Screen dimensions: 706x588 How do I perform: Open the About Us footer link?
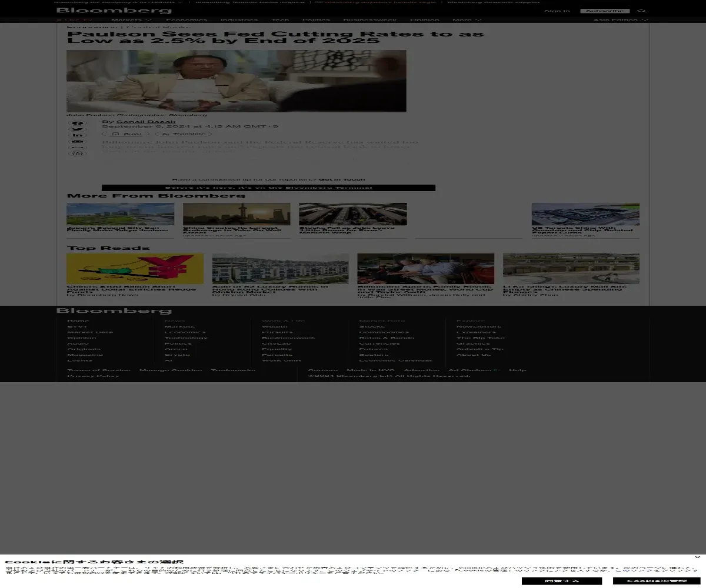(474, 355)
